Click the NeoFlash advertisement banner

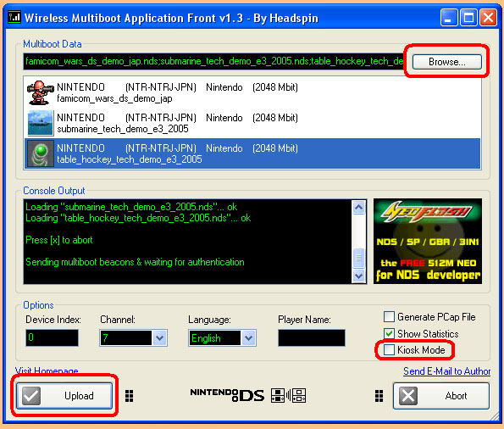[428, 241]
